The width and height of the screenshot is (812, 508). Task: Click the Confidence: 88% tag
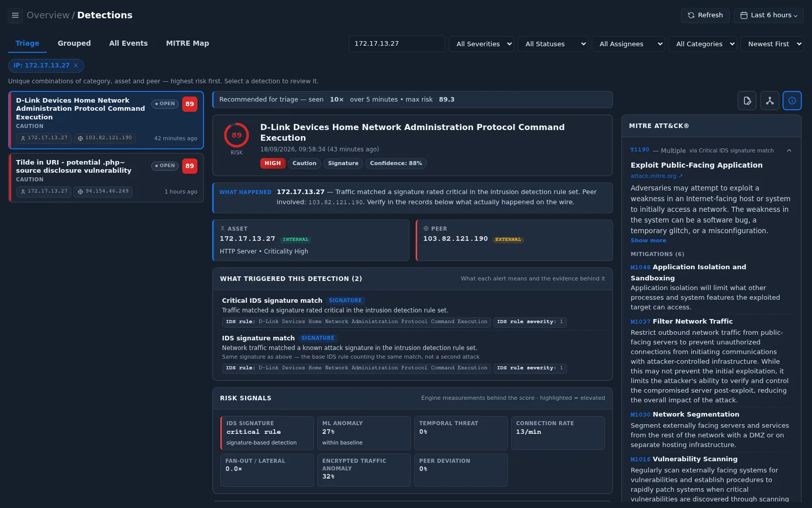point(396,164)
